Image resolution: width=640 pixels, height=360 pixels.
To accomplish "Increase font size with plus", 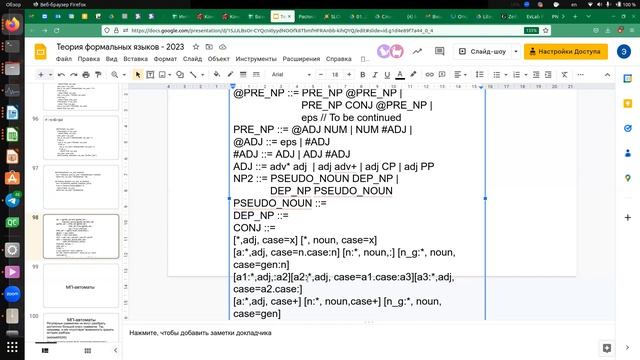I will [349, 74].
